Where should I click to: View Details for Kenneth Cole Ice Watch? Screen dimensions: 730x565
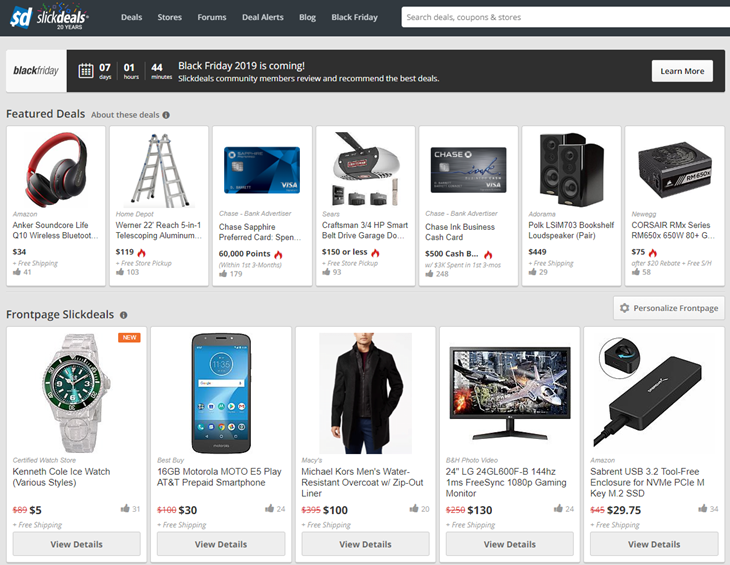[x=77, y=544]
